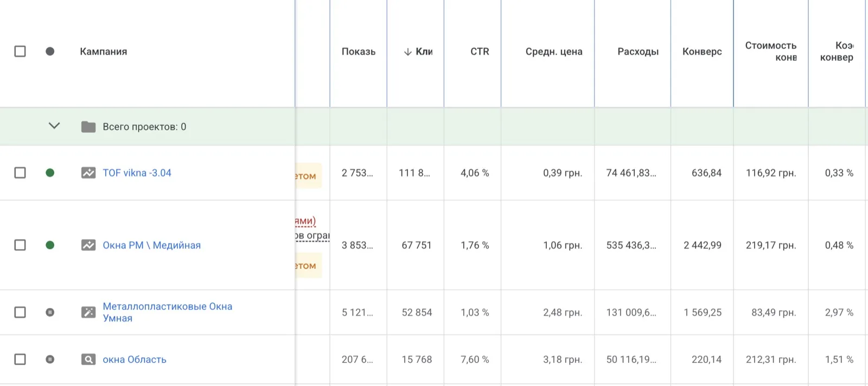Sort by the CTR column header
This screenshot has height=386, width=868.
click(480, 52)
